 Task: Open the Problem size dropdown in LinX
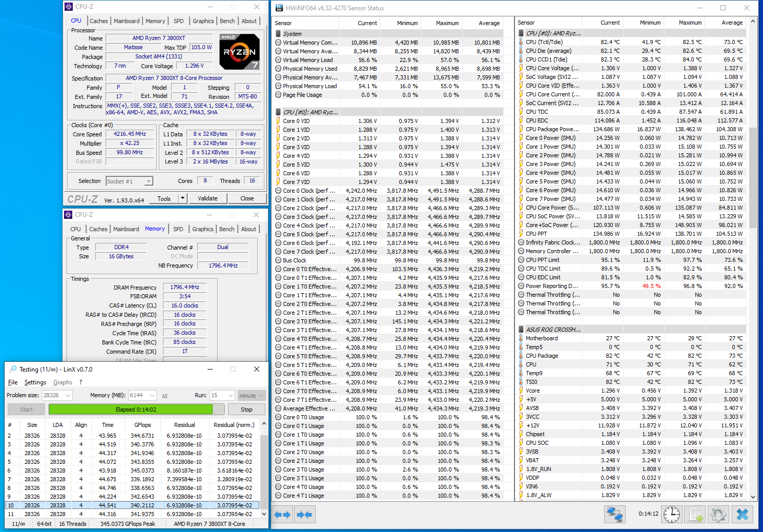[68, 395]
